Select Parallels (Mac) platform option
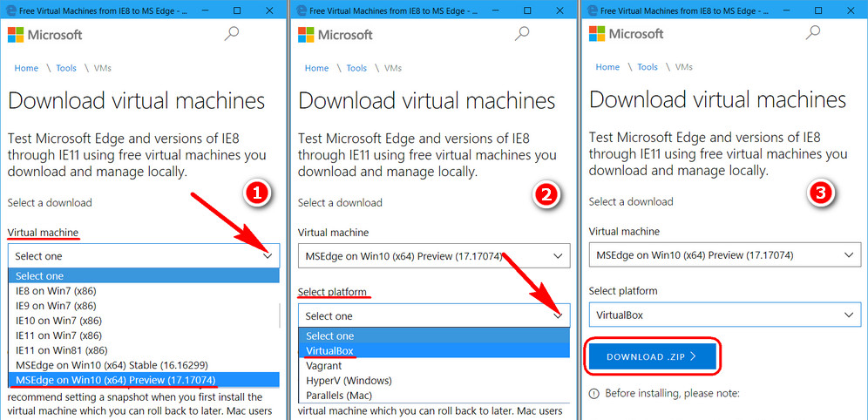 tap(434, 396)
